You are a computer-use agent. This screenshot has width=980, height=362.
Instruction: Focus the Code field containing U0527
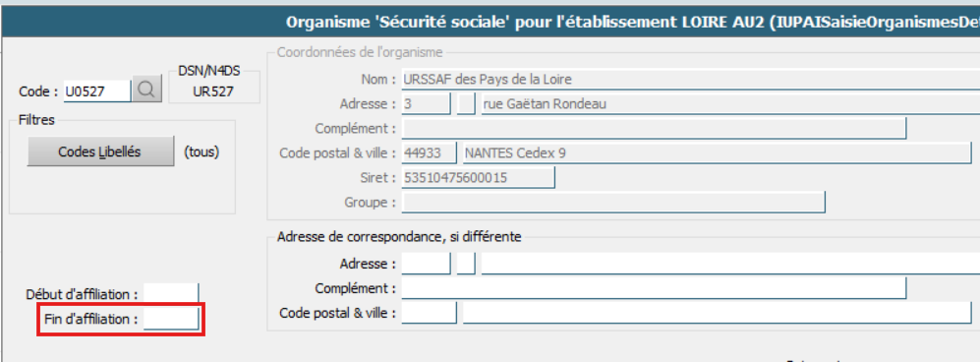point(97,90)
